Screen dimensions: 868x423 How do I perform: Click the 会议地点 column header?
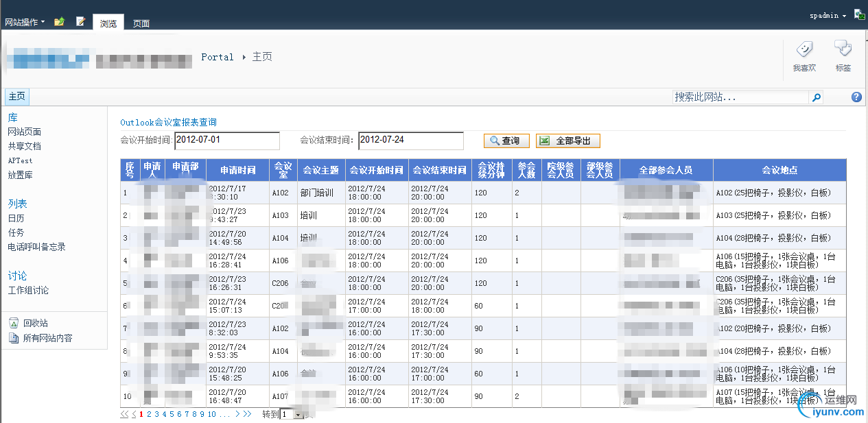point(779,170)
